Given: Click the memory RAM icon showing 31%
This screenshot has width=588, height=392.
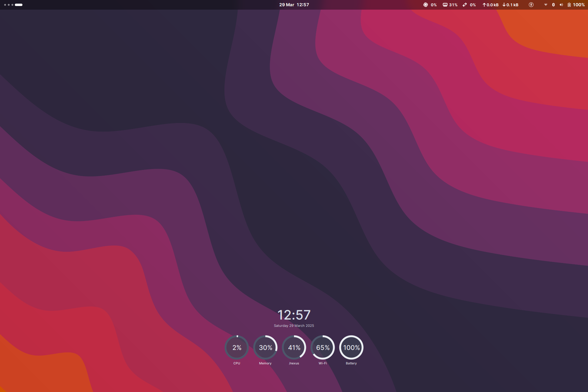Looking at the screenshot, I should click(x=445, y=5).
